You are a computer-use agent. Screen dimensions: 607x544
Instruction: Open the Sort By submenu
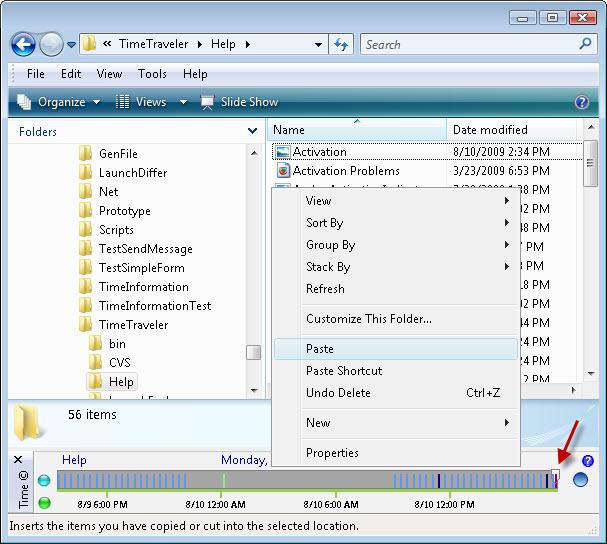coord(396,223)
